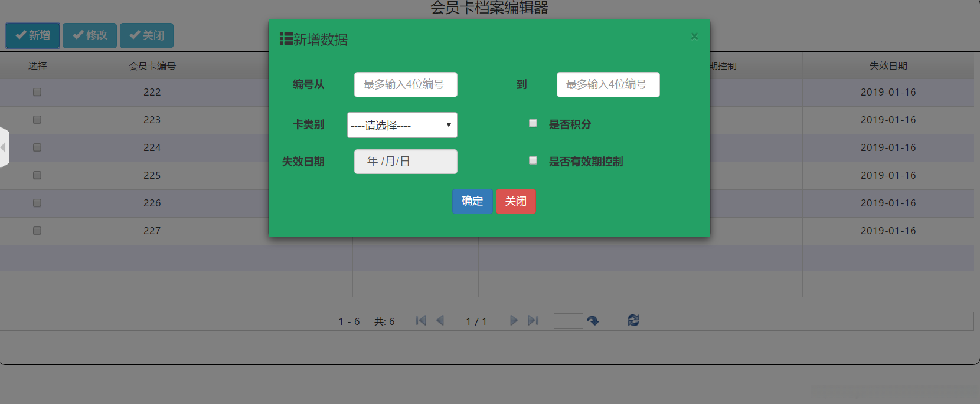Check the selection box for card 225
The height and width of the screenshot is (404, 980).
37,175
